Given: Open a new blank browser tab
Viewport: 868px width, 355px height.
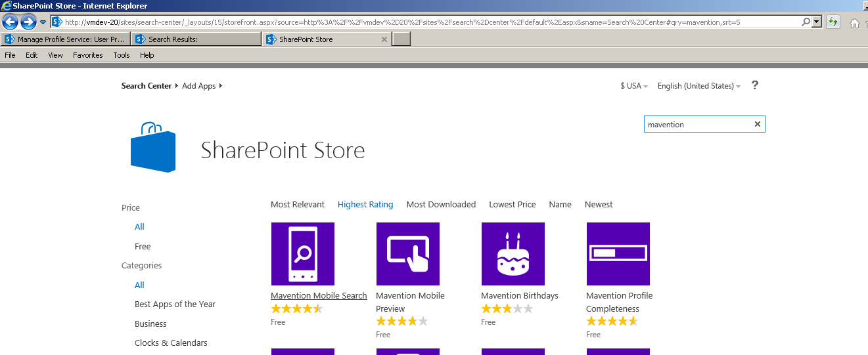Looking at the screenshot, I should (401, 39).
